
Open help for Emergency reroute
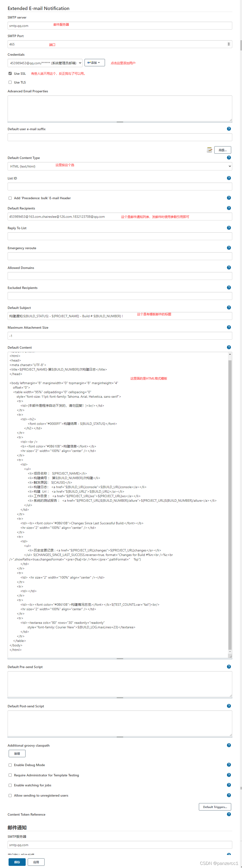[x=229, y=248]
